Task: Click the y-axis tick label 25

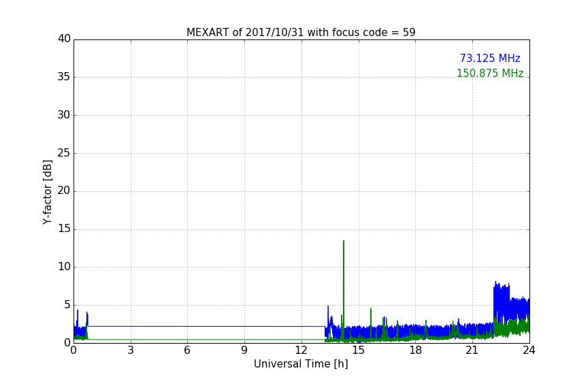Action: tap(64, 153)
